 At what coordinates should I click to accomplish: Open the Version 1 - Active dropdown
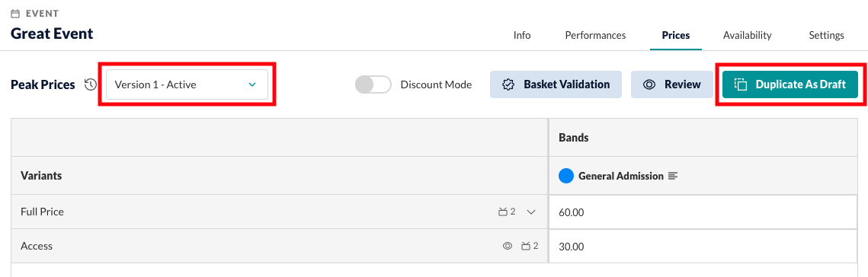coord(187,84)
